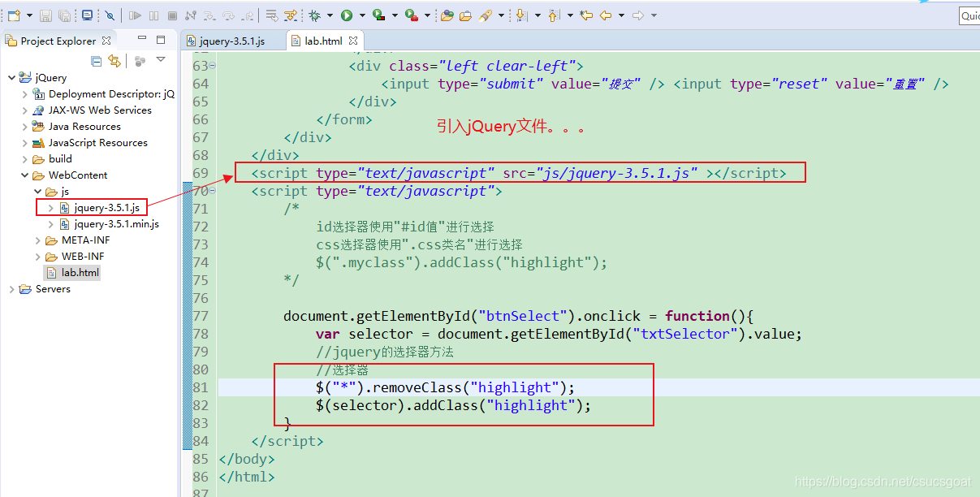Open the Run configurations dropdown arrow
The width and height of the screenshot is (980, 497).
point(360,15)
